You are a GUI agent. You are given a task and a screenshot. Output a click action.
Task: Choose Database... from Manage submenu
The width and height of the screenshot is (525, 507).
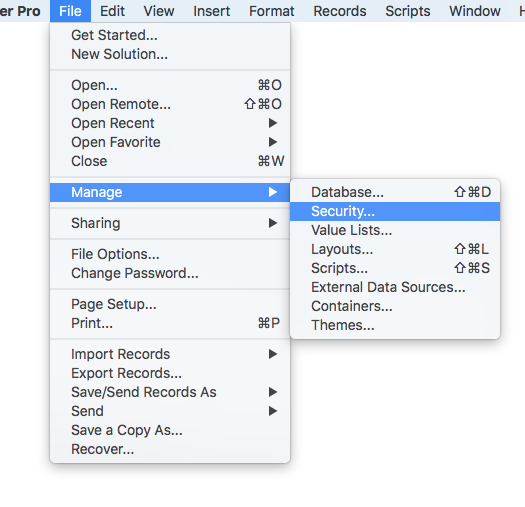tap(395, 192)
